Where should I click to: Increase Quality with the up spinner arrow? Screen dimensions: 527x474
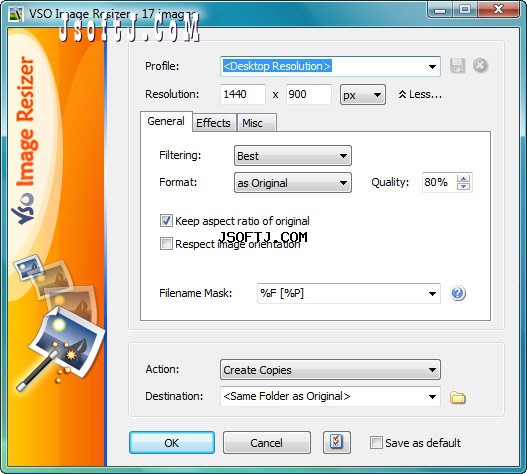[x=463, y=178]
